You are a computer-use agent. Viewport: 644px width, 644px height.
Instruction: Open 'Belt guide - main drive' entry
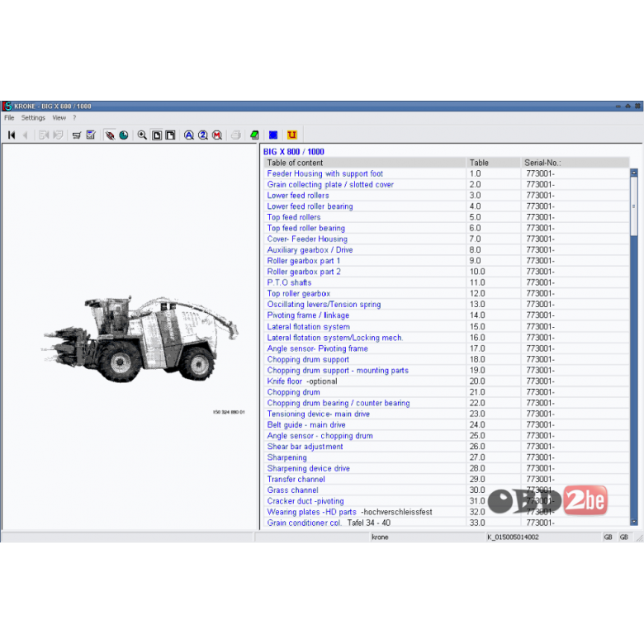(x=306, y=424)
